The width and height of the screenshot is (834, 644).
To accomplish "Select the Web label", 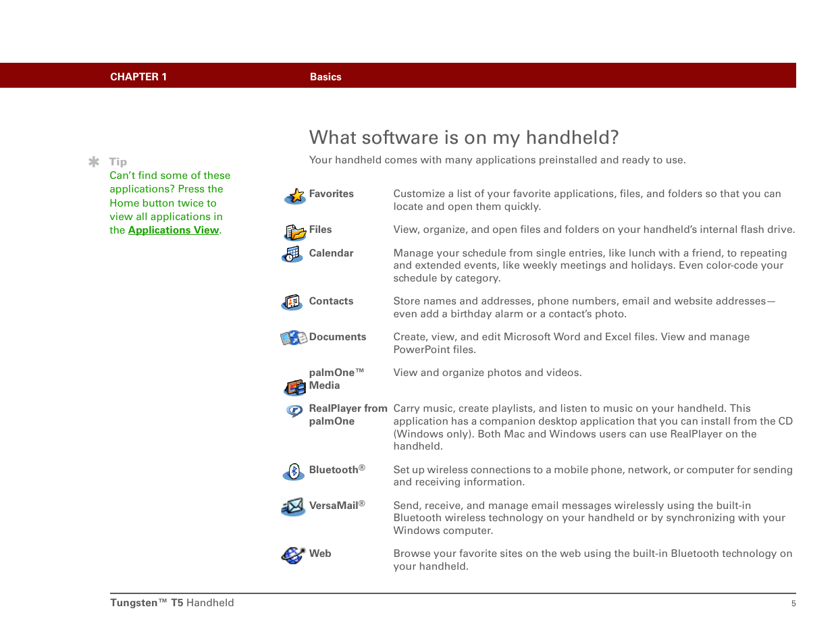I will (x=320, y=554).
